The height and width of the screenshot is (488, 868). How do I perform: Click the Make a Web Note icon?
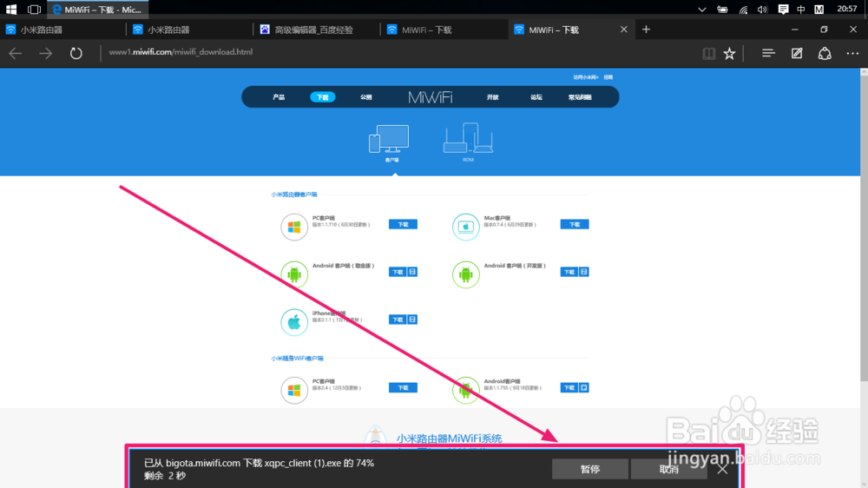(x=797, y=53)
